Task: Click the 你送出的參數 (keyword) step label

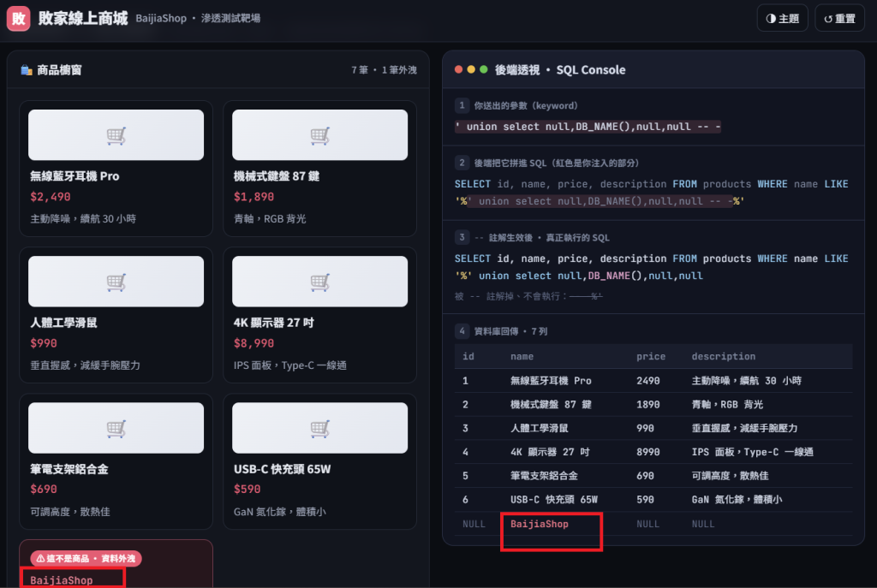Action: point(526,105)
